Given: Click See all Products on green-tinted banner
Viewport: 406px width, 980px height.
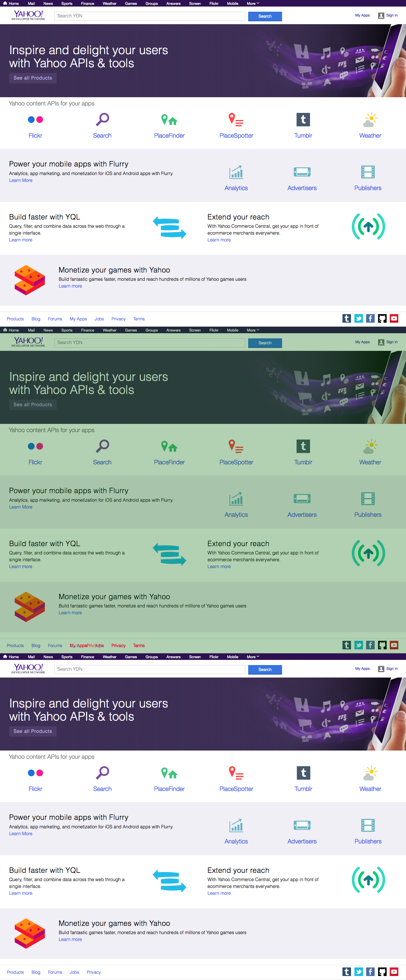Looking at the screenshot, I should (x=33, y=405).
